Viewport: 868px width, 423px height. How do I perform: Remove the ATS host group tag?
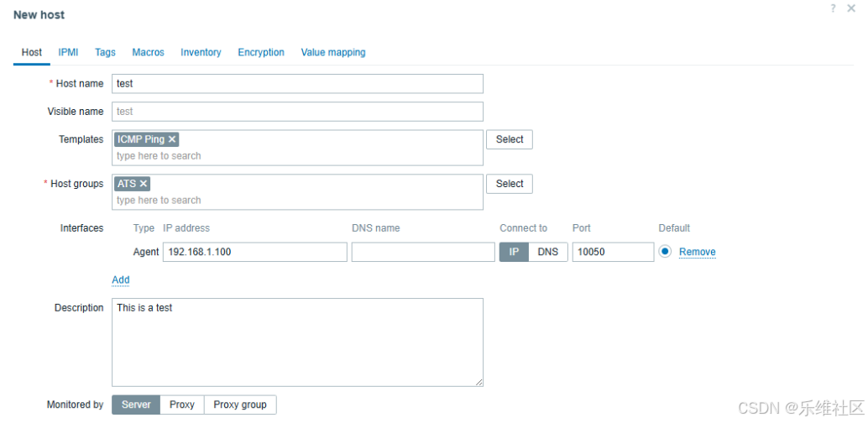tap(144, 183)
